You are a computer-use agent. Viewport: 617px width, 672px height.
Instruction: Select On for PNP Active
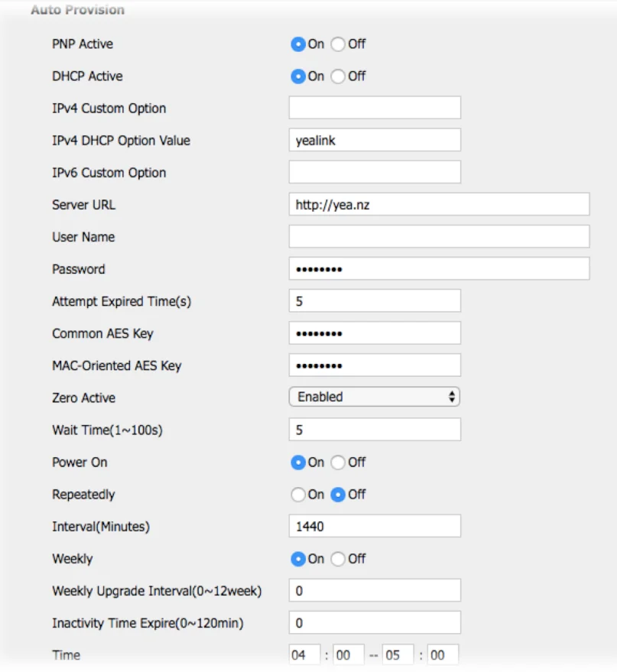[298, 44]
